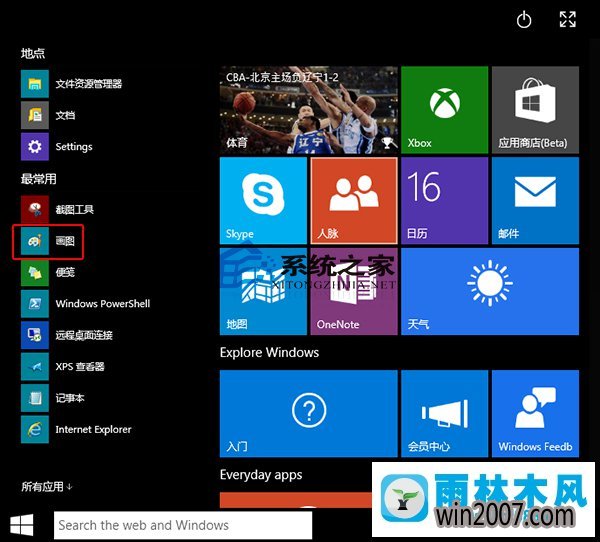Open the 地图 Maps tile
Viewport: 600px width, 542px height.
pyautogui.click(x=263, y=291)
